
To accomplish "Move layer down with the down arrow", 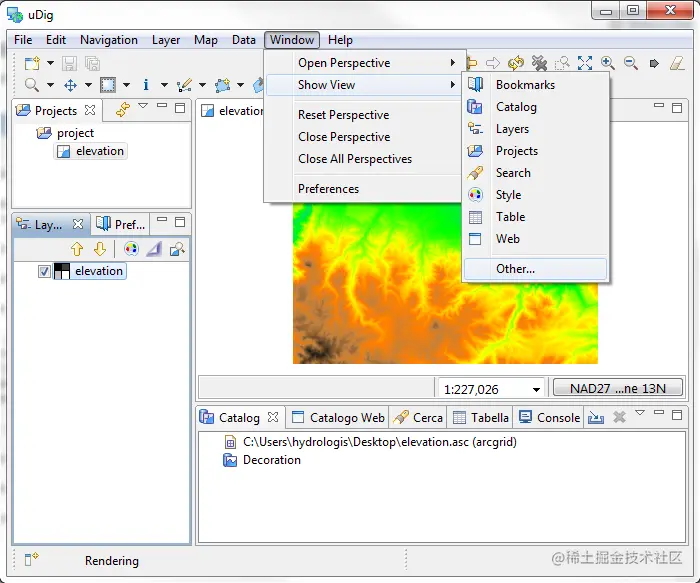I will pyautogui.click(x=100, y=249).
